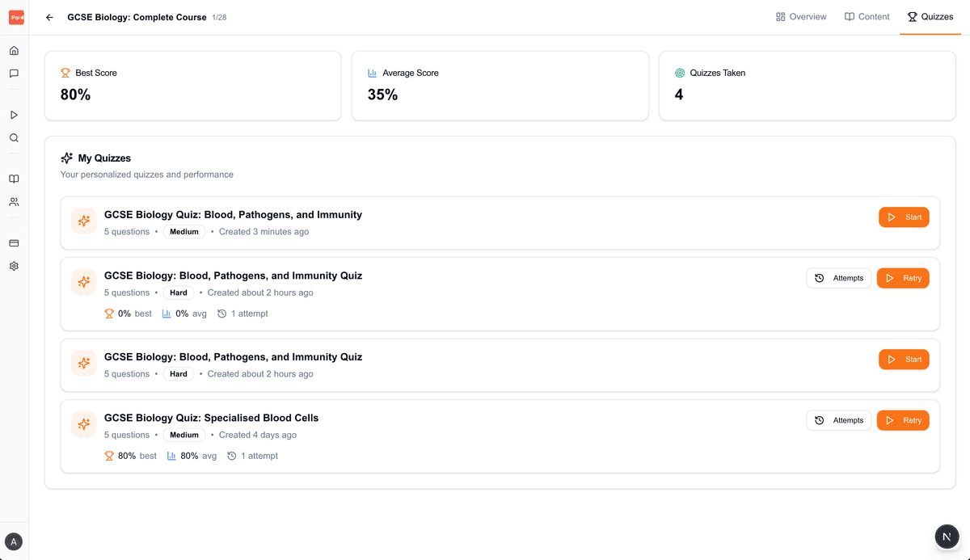Click the N avatar in the bottom right
This screenshot has height=560, width=970.
click(947, 537)
